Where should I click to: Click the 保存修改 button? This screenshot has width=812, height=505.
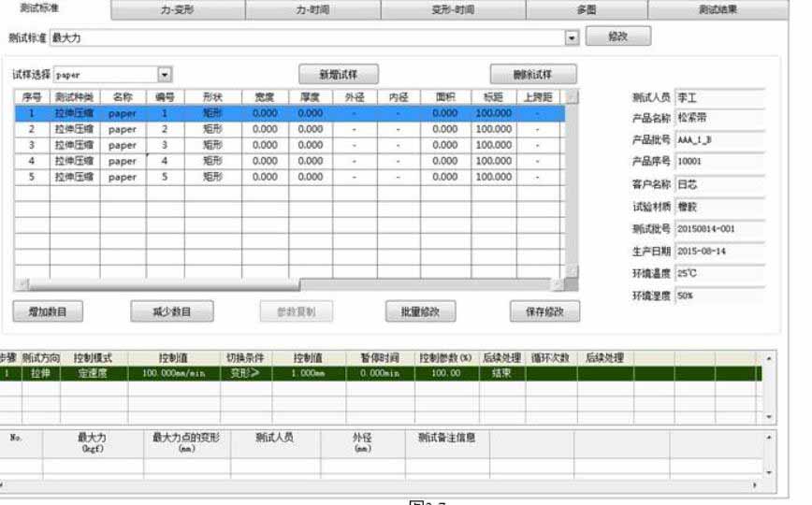(x=545, y=311)
